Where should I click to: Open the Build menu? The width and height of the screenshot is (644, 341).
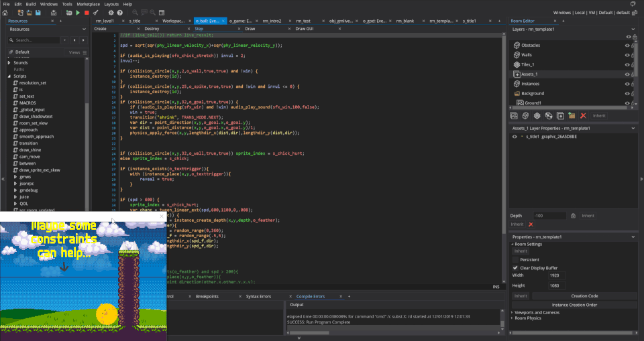point(31,4)
